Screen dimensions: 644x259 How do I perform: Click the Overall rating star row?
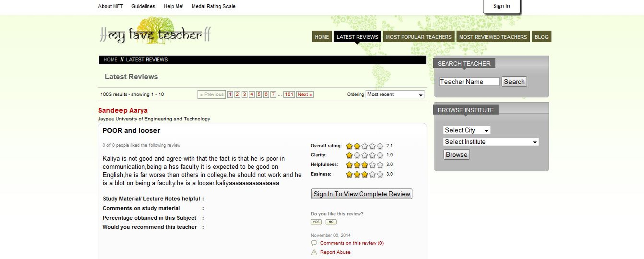pos(364,146)
